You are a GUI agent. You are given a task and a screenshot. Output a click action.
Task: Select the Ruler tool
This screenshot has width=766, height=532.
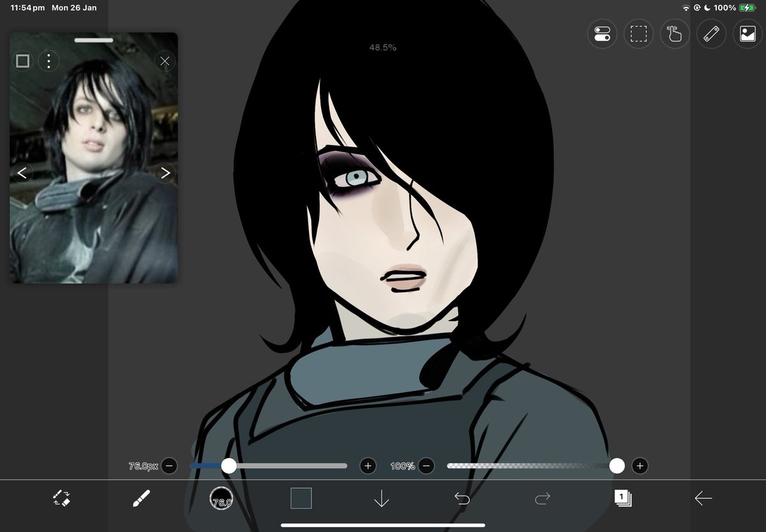pos(711,34)
